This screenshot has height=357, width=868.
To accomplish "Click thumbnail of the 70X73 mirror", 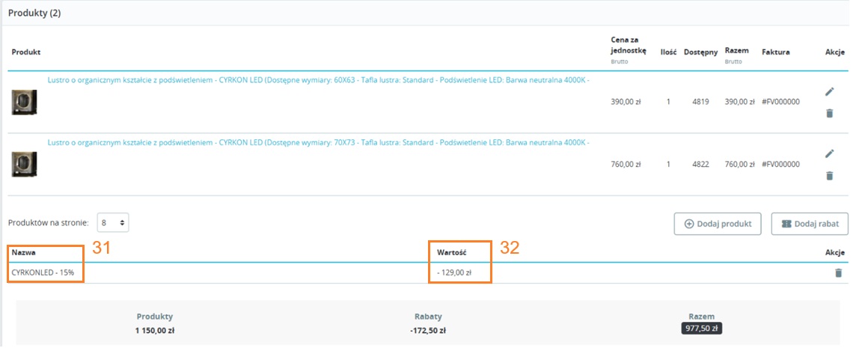I will [x=24, y=164].
